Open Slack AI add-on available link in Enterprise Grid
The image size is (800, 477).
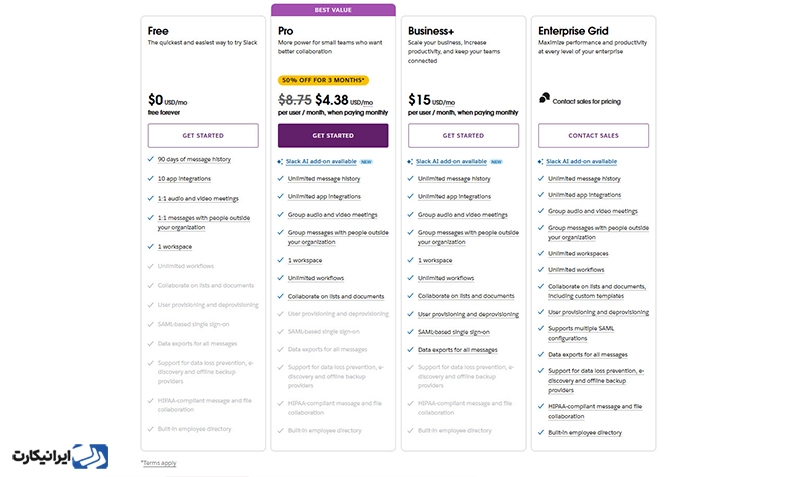[581, 161]
